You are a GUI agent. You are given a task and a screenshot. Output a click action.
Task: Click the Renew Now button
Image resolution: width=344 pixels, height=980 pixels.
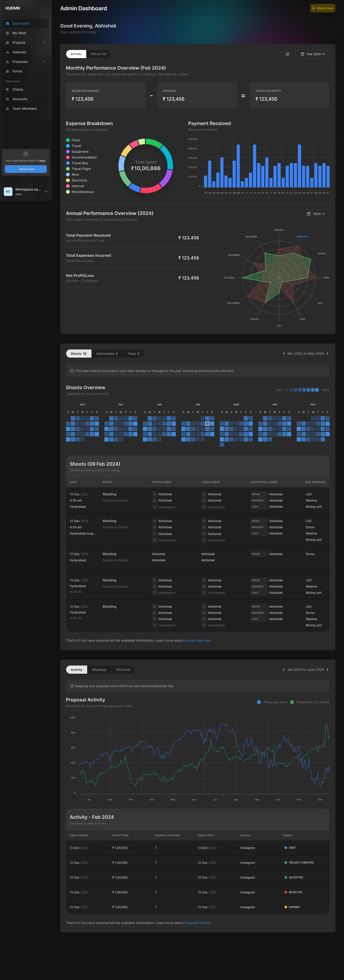(x=26, y=169)
